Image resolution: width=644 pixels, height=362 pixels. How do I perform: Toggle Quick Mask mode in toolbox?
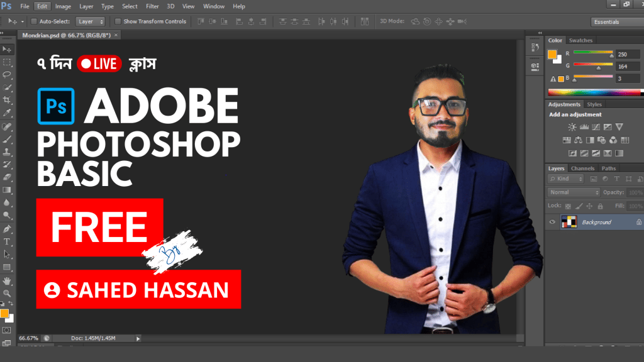tap(7, 331)
